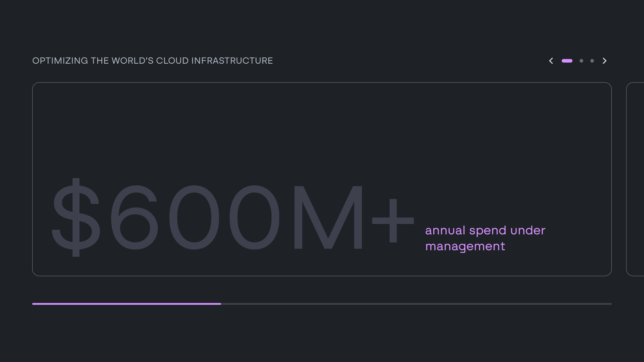Click the large letter M in statistic
Viewport: 644px width, 362px height.
tap(328, 217)
